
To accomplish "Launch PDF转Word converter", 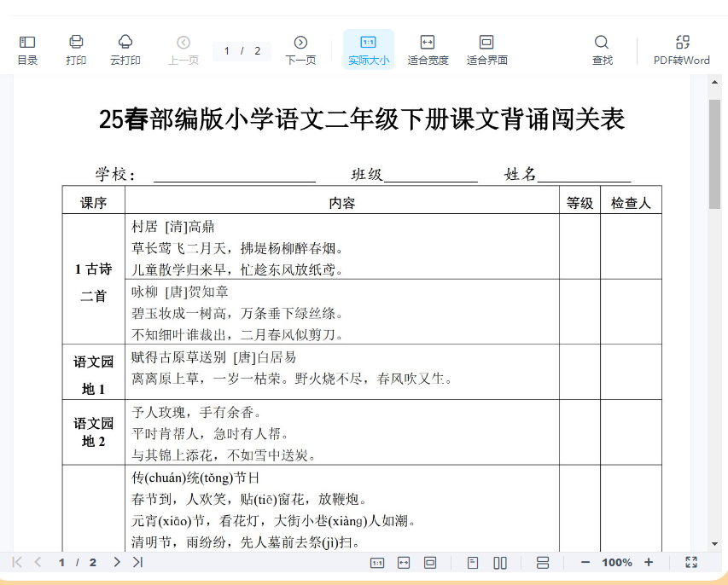I will [681, 49].
